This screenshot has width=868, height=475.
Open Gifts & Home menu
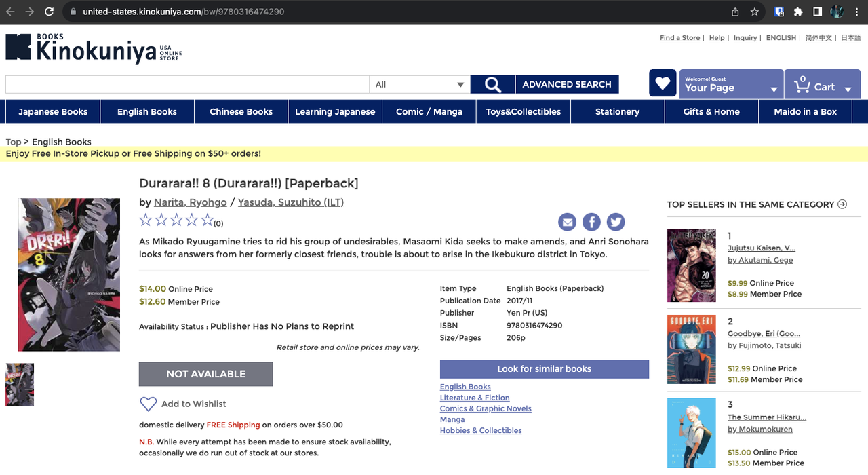[711, 112]
